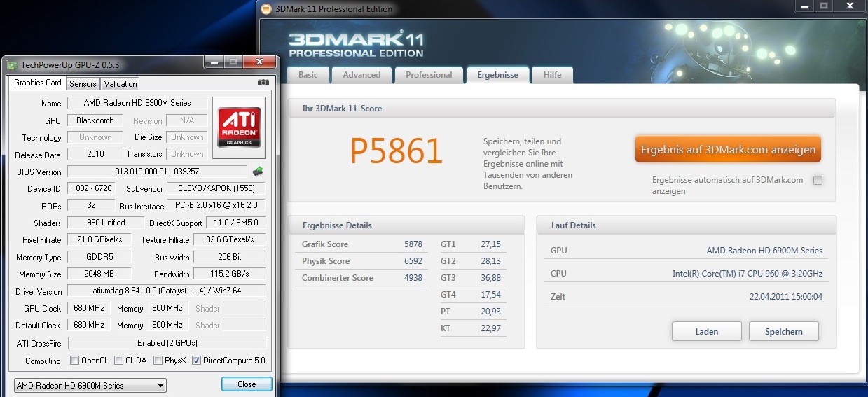Image resolution: width=868 pixels, height=397 pixels.
Task: Click the Grafik Score value 5878
Action: (413, 244)
